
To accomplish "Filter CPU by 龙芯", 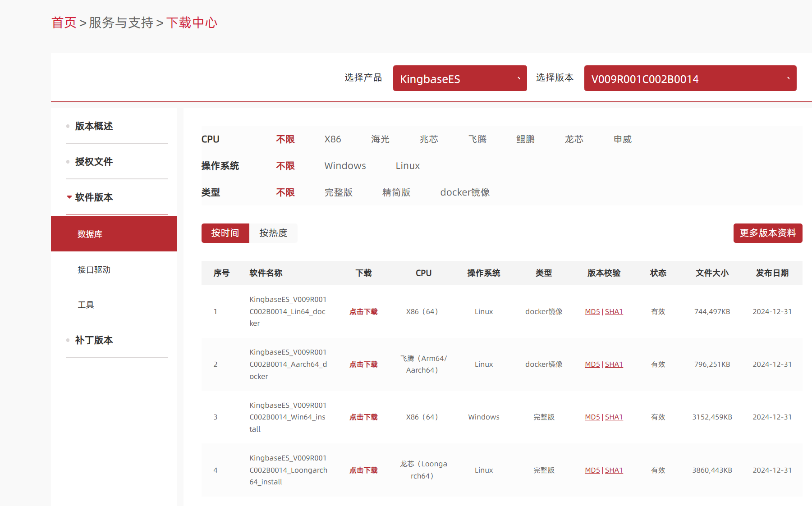I will click(574, 139).
